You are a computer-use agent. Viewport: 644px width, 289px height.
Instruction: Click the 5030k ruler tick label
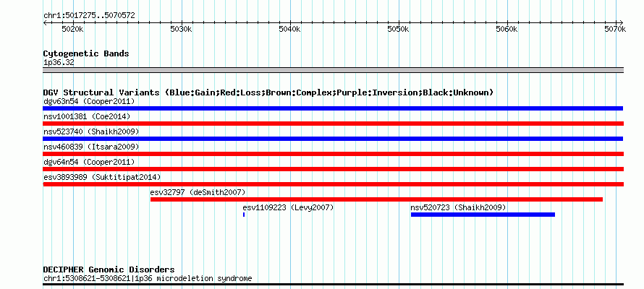pyautogui.click(x=181, y=30)
